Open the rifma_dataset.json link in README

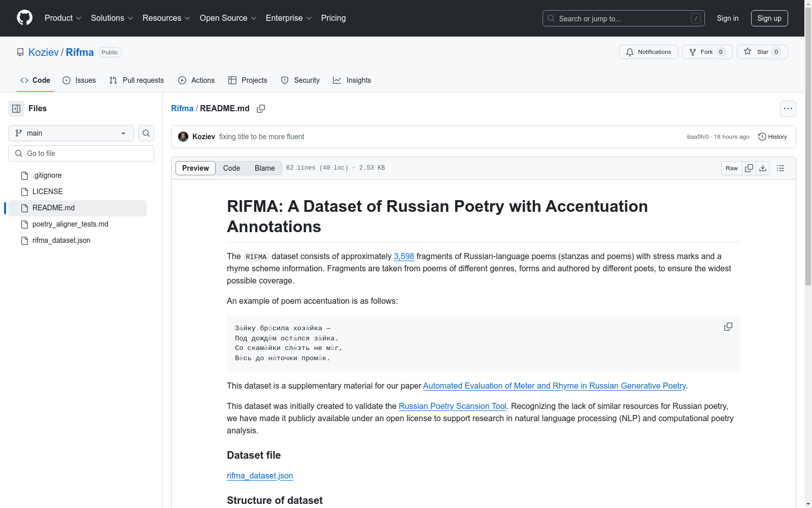(x=260, y=475)
